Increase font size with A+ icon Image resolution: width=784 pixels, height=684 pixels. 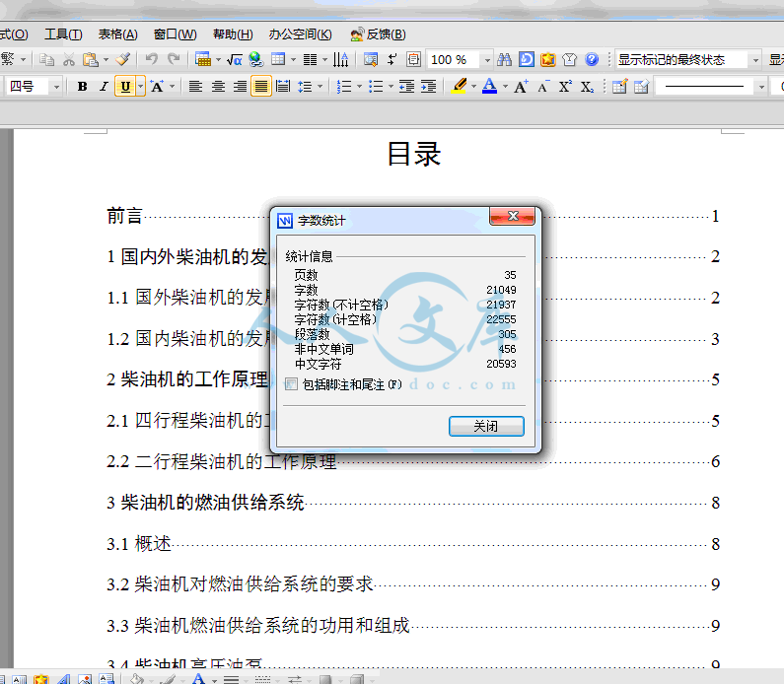pos(521,87)
